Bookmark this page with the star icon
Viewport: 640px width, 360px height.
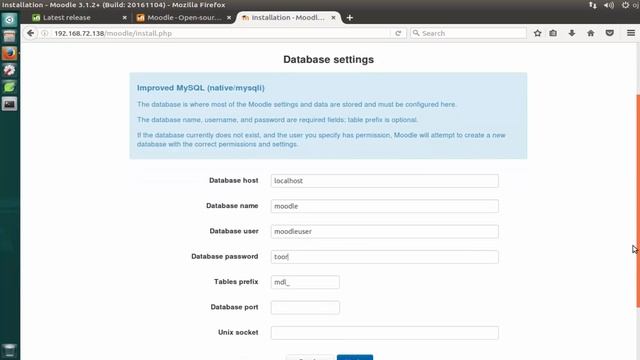click(538, 33)
